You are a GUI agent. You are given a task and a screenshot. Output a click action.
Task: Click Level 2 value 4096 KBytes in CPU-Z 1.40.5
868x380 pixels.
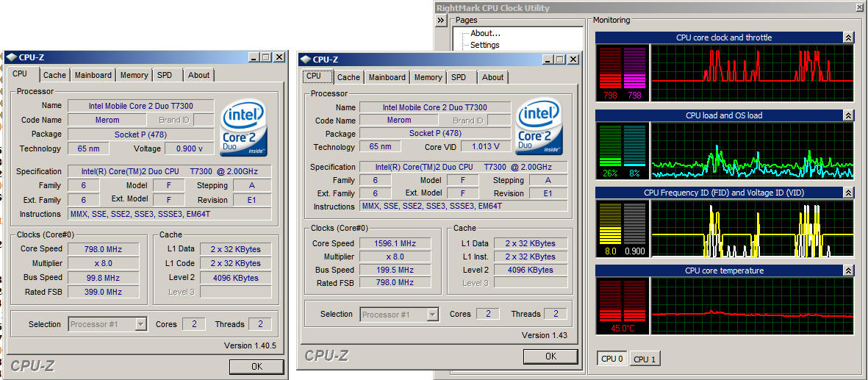click(x=237, y=278)
